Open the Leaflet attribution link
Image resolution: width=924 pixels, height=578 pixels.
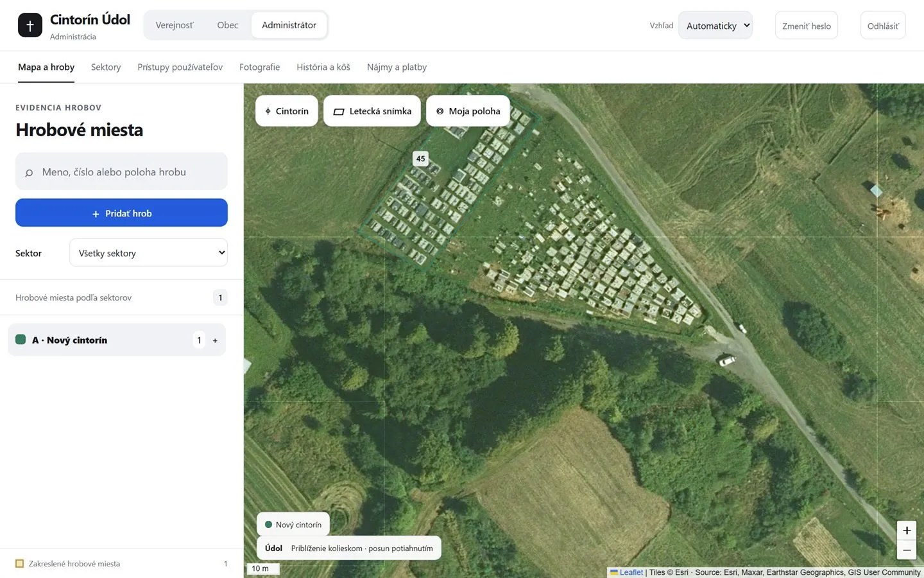(x=627, y=572)
